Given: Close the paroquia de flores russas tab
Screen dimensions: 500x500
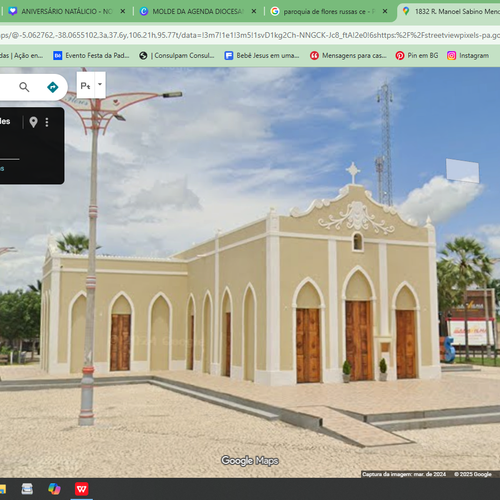Looking at the screenshot, I should (x=385, y=11).
